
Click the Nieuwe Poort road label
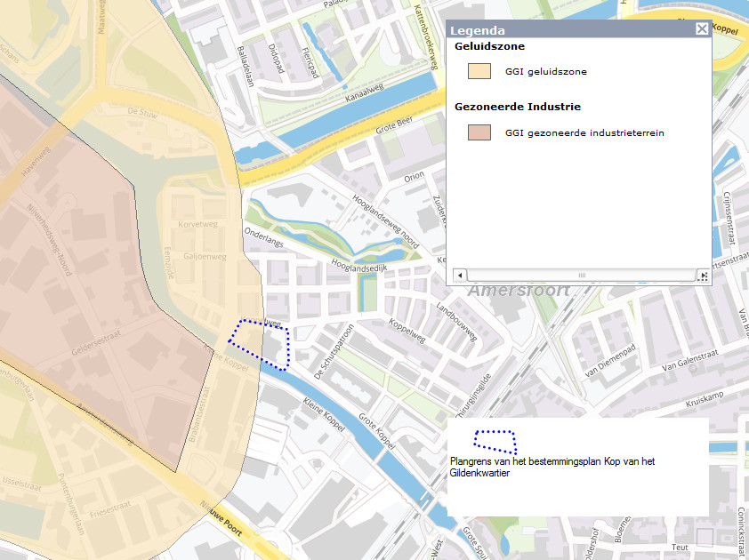point(221,518)
